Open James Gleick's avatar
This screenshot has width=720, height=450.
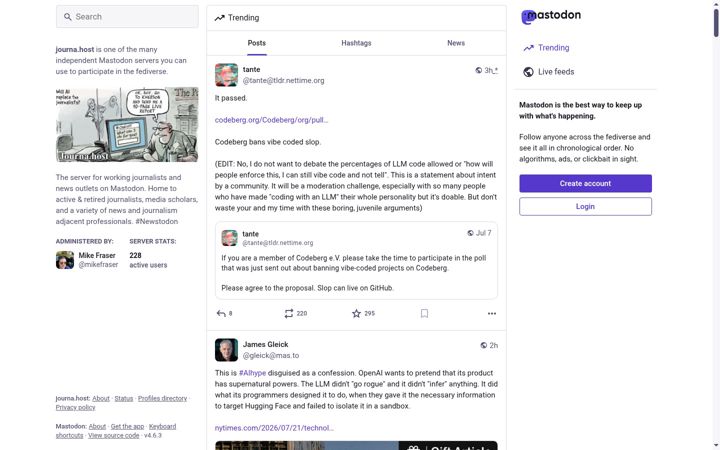pyautogui.click(x=226, y=350)
